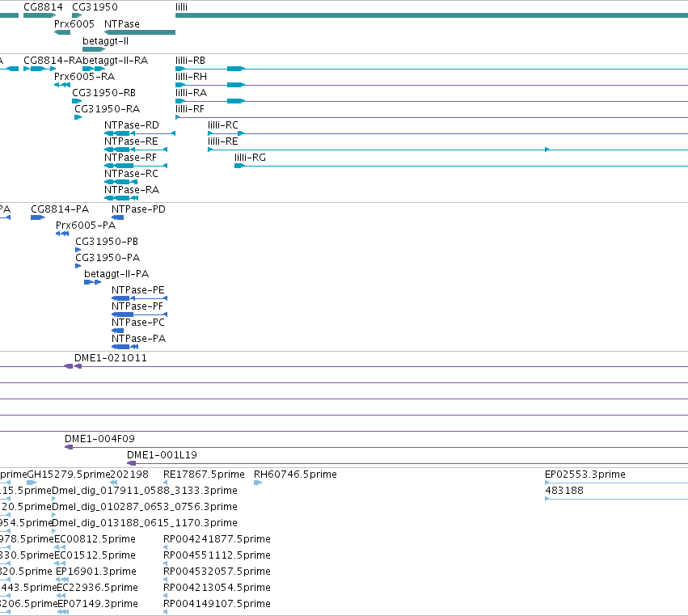Click the betaggt-II gene label
The image size is (688, 616).
(105, 40)
